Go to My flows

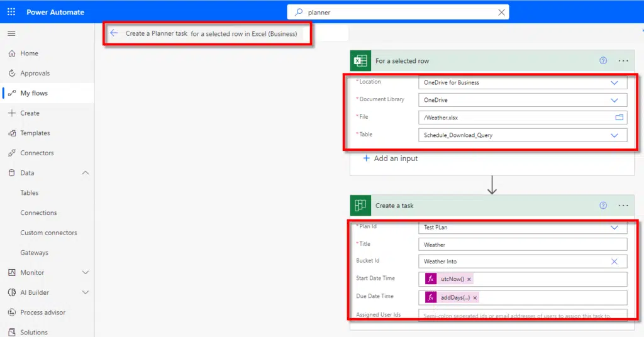coord(34,93)
